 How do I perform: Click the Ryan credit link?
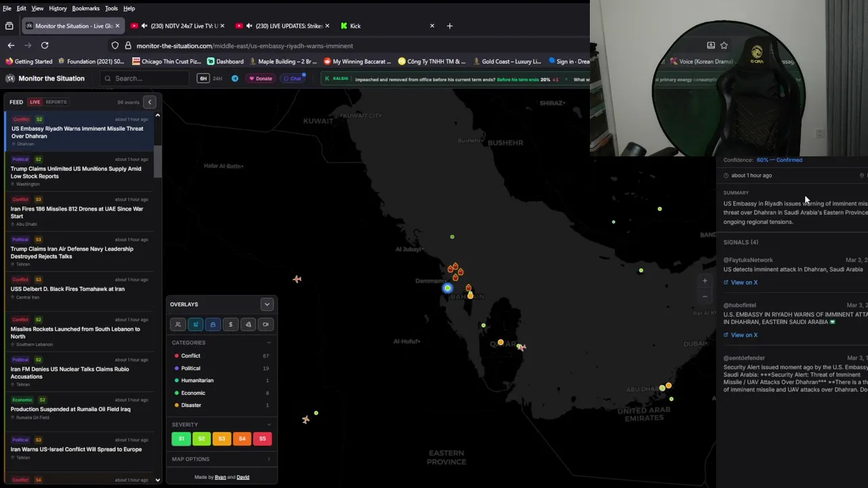point(220,477)
